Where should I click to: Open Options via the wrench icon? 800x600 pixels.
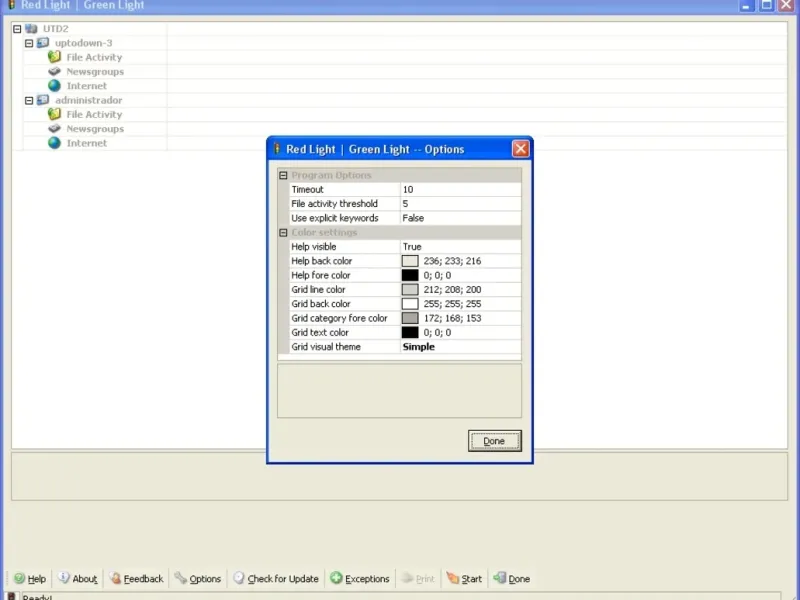181,578
